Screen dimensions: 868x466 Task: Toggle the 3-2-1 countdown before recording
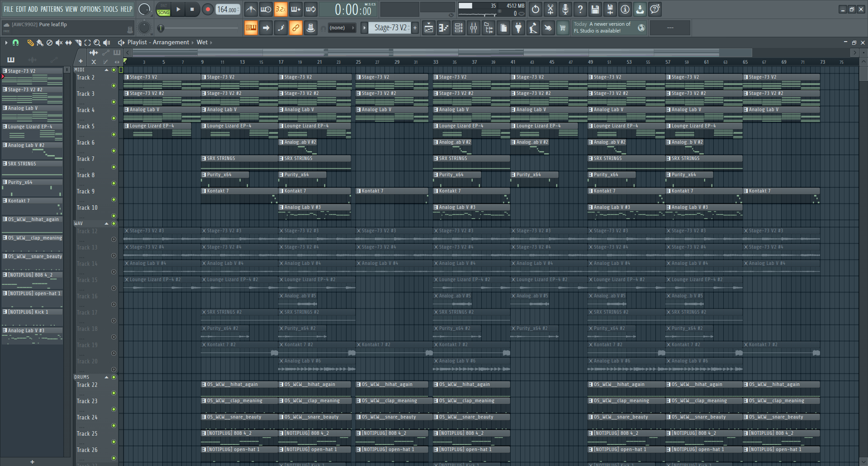pos(281,9)
